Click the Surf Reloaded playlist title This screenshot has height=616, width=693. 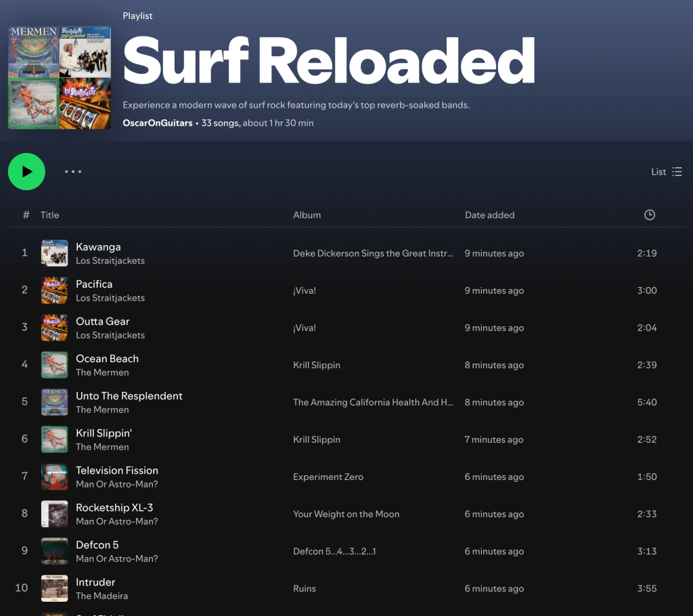click(x=329, y=61)
